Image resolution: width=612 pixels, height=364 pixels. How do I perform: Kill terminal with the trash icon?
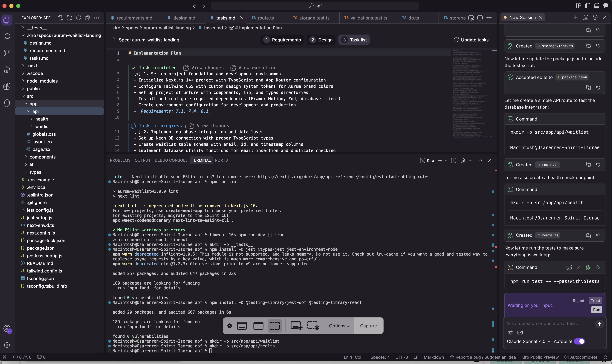pyautogui.click(x=463, y=160)
